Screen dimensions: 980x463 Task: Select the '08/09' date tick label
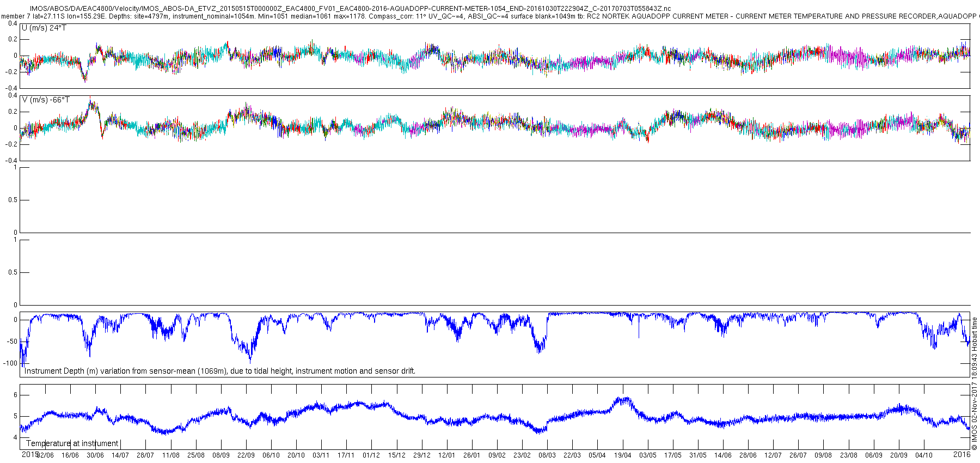pyautogui.click(x=221, y=455)
